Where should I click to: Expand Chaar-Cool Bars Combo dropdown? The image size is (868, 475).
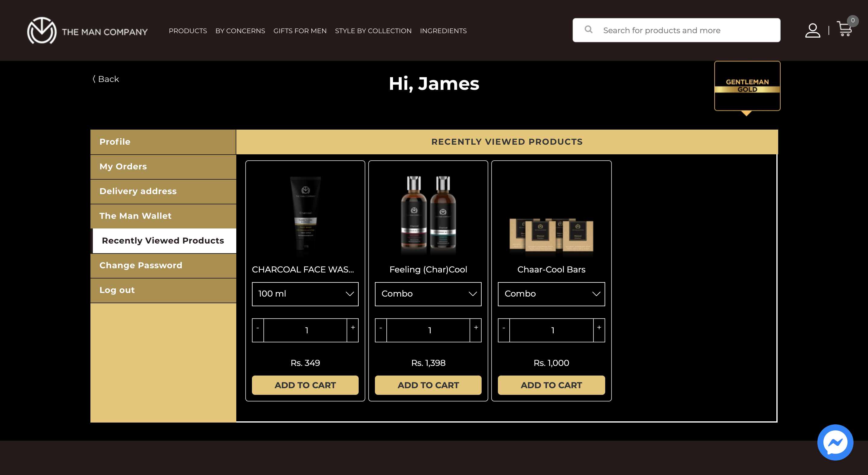click(551, 294)
